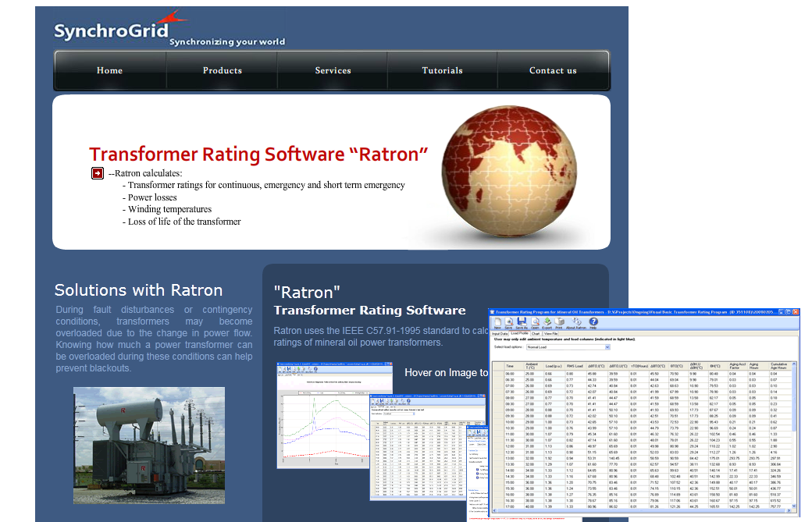Click the "Transformer Rating Software" red banner title
Image resolution: width=812 pixels, height=522 pixels.
258,154
